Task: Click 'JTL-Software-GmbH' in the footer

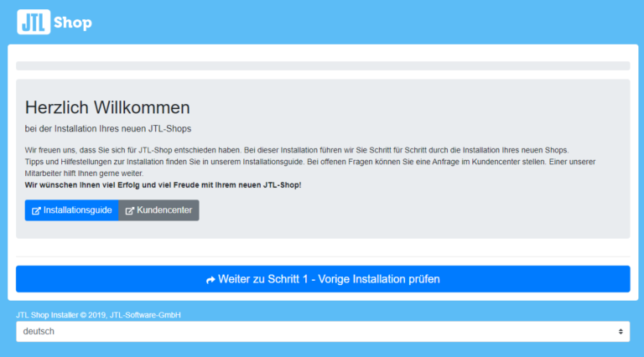Action: click(x=145, y=315)
